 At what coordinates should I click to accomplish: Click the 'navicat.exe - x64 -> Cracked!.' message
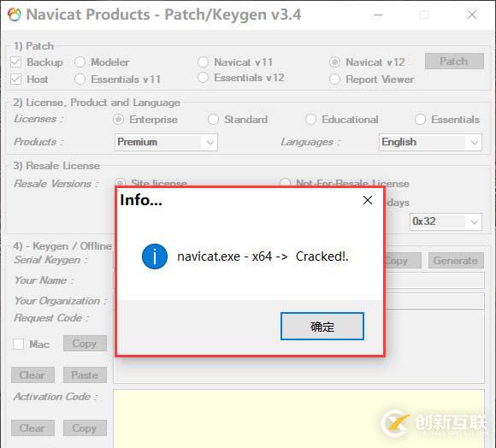[263, 256]
